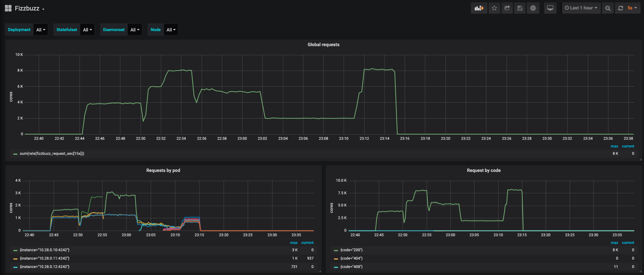Screen dimensions: 644x275
Task: Toggle the code="404" series
Action: click(x=351, y=258)
